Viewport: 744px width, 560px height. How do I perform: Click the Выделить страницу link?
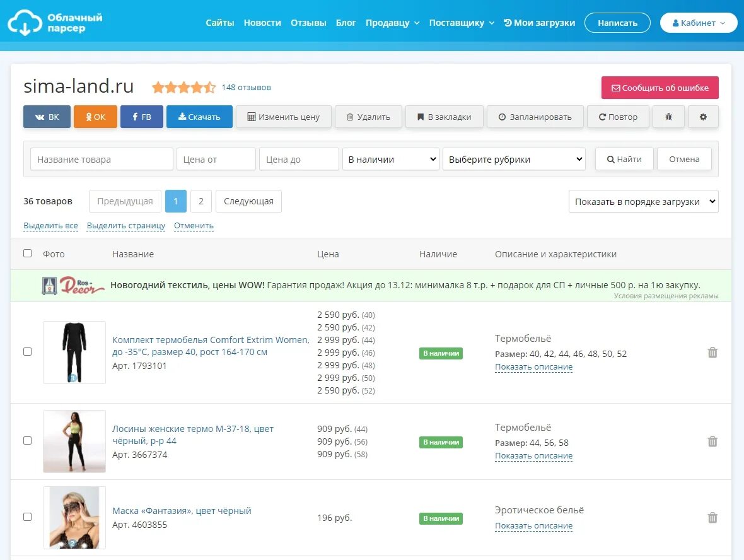[126, 225]
